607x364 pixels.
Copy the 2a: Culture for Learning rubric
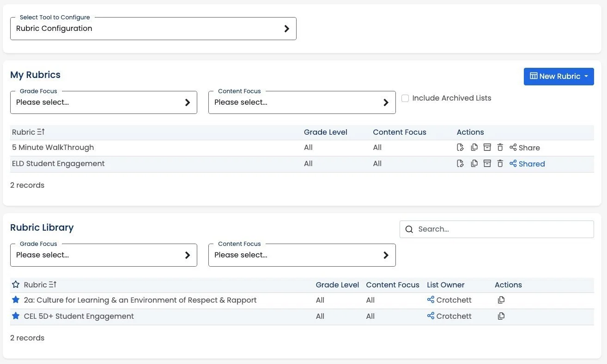click(x=501, y=300)
